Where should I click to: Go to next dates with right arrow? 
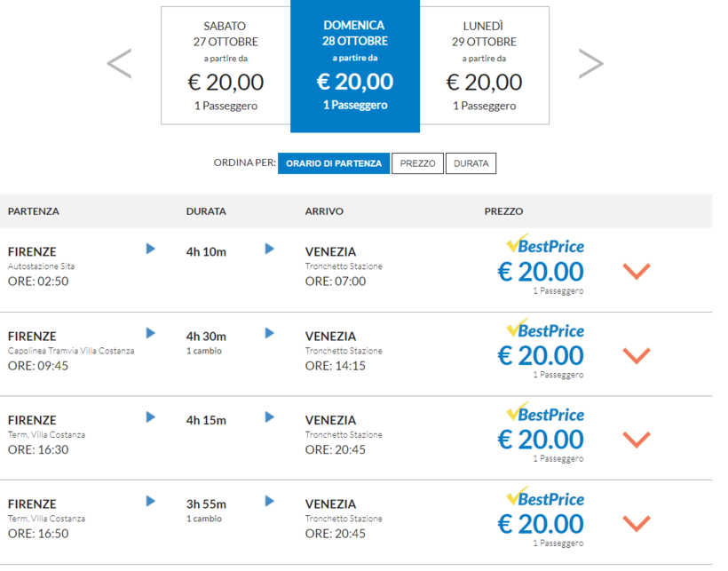pyautogui.click(x=590, y=63)
